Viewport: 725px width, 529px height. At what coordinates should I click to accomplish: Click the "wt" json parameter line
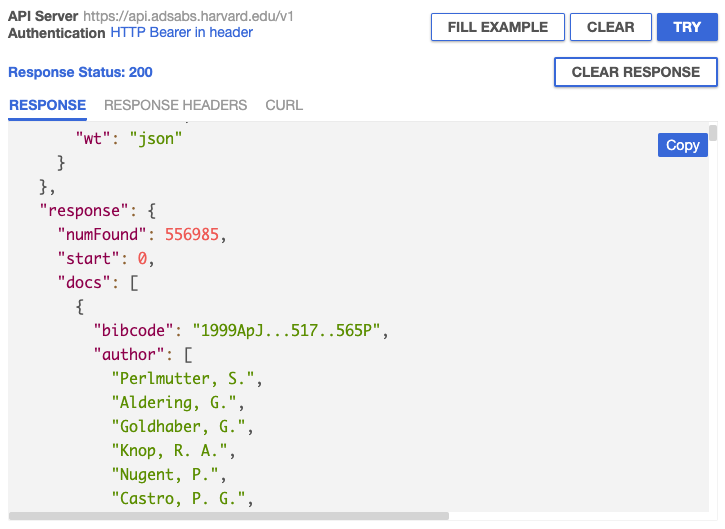click(x=125, y=139)
